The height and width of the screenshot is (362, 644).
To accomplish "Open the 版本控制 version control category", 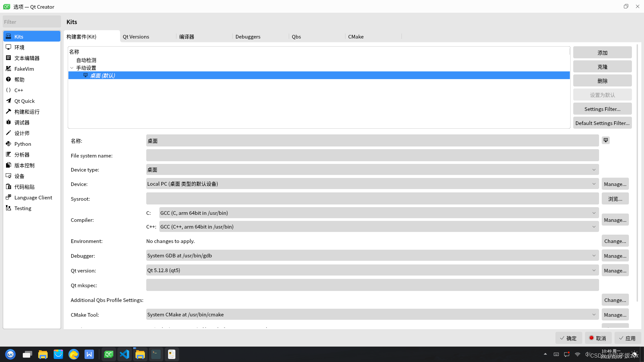I will (x=24, y=165).
